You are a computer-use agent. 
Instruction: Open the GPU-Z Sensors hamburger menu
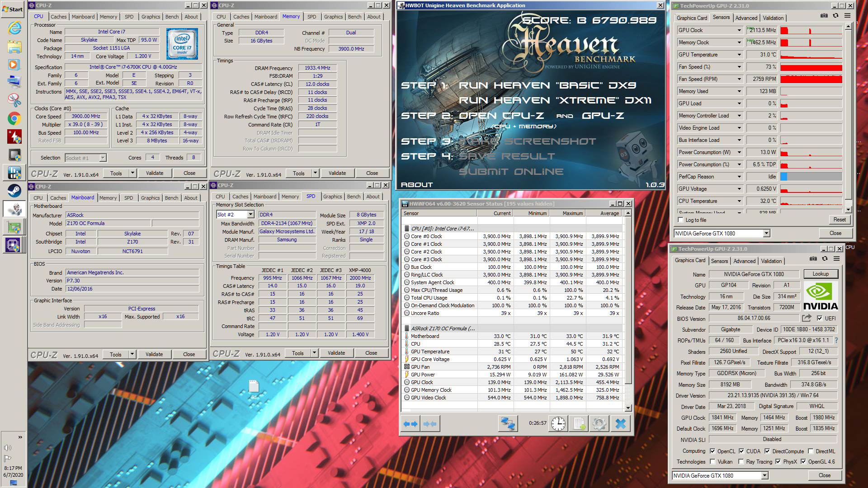pos(847,16)
